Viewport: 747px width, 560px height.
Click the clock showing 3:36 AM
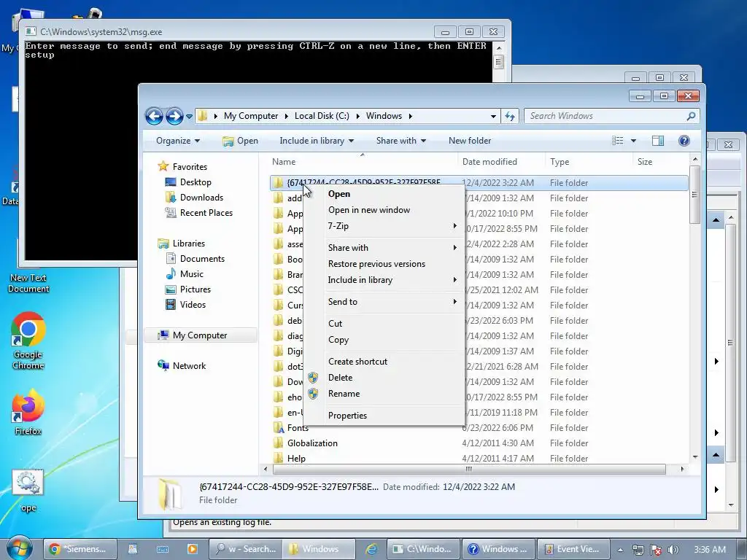[710, 550]
